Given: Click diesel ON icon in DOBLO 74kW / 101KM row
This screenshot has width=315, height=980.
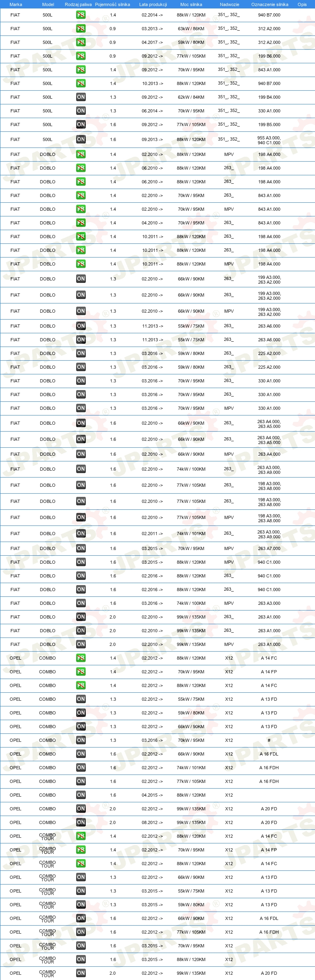Looking at the screenshot, I should (x=81, y=534).
